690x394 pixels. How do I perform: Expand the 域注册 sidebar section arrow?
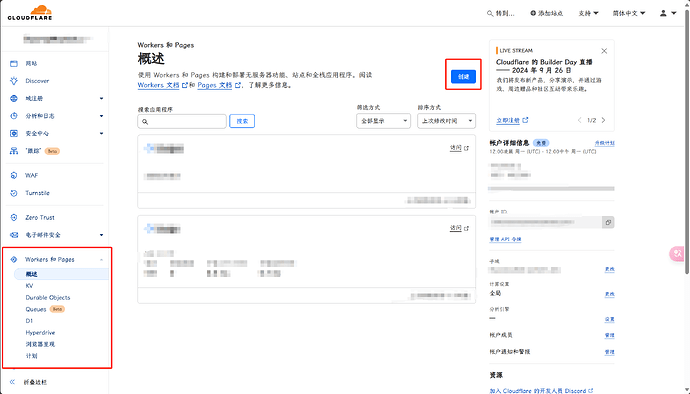[x=101, y=99]
